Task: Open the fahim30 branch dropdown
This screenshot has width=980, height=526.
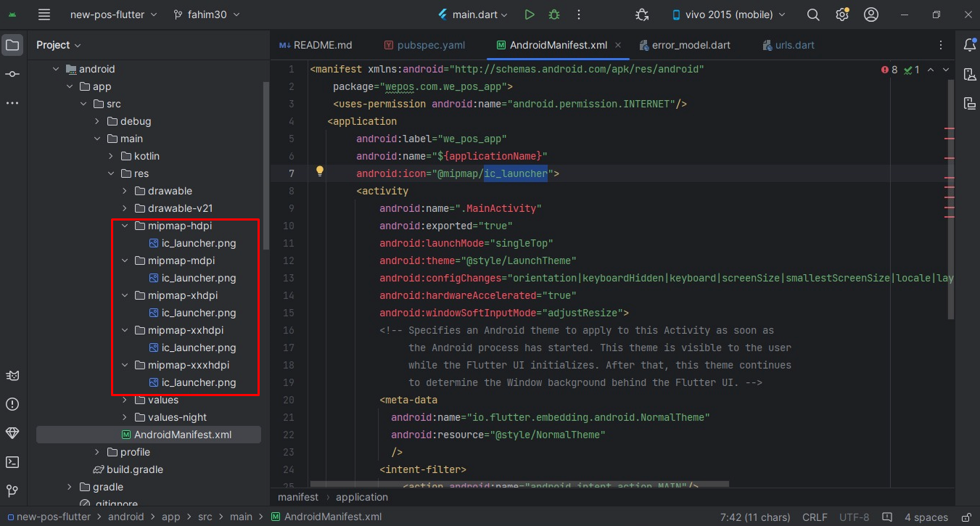Action: [207, 15]
